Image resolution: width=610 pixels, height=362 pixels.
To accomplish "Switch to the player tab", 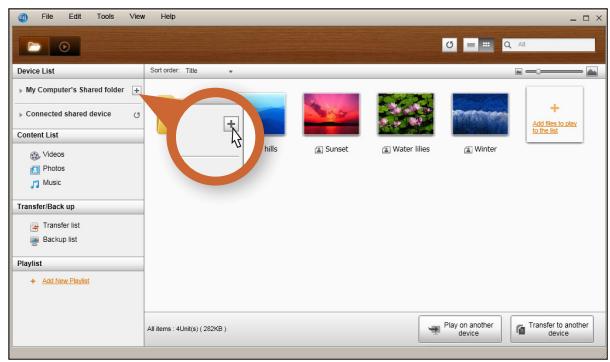I will [x=65, y=47].
